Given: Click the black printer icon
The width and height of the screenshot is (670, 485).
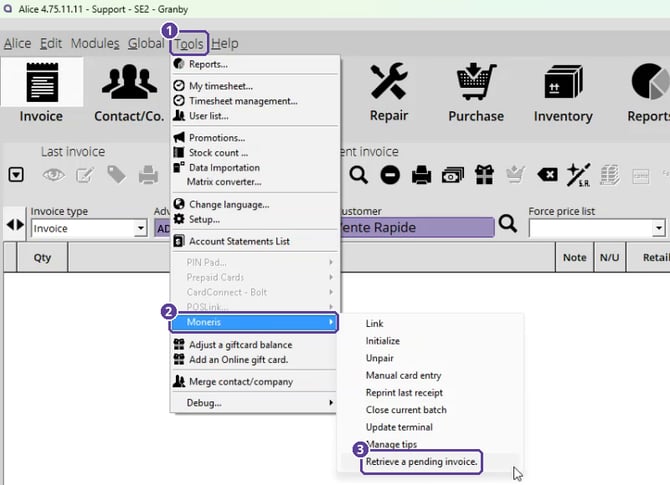Looking at the screenshot, I should pos(421,175).
